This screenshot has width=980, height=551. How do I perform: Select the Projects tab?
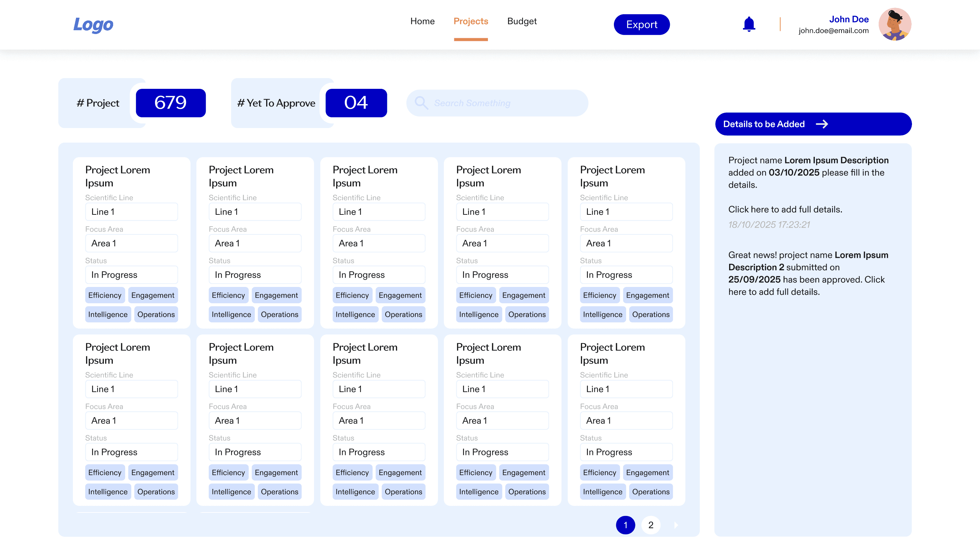pyautogui.click(x=471, y=21)
